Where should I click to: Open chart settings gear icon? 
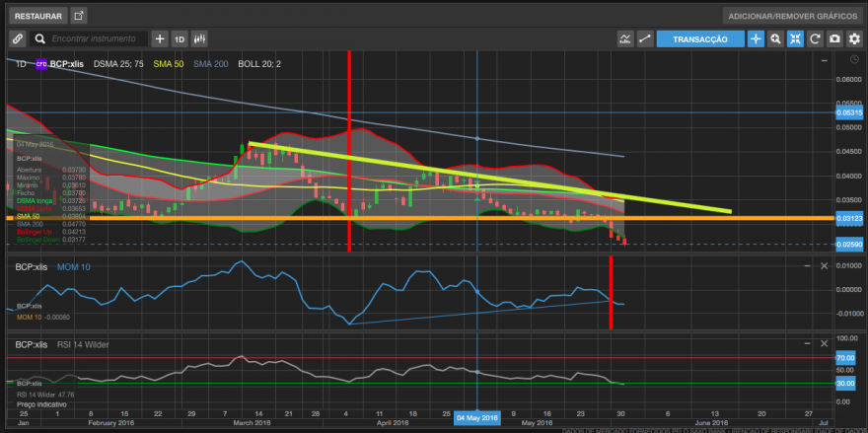(855, 38)
